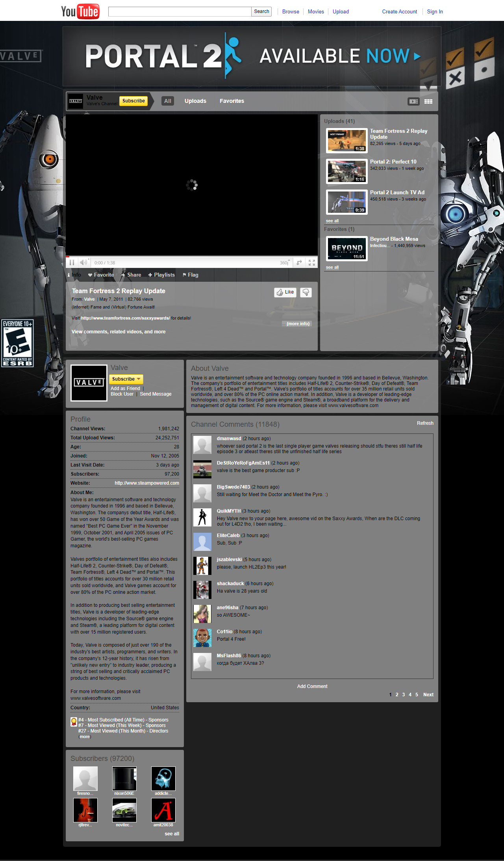
Task: Open the Browse link
Action: 291,11
